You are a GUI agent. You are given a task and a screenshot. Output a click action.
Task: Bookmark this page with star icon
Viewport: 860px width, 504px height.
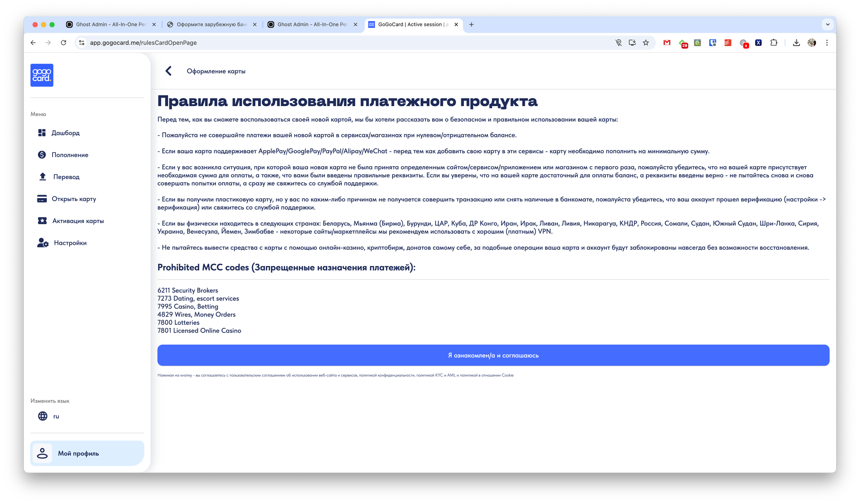645,43
